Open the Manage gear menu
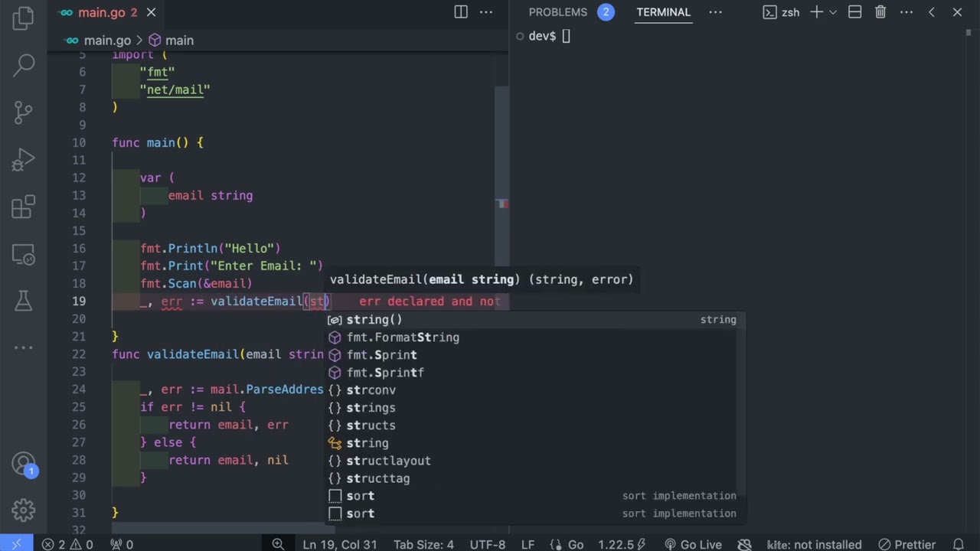The image size is (980, 551). click(23, 510)
